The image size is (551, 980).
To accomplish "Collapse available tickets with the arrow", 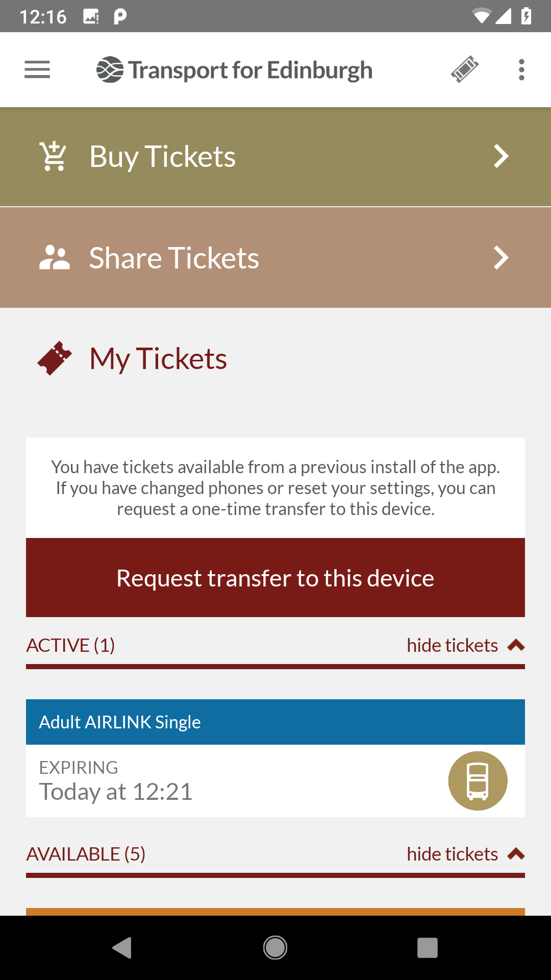I will [x=516, y=854].
